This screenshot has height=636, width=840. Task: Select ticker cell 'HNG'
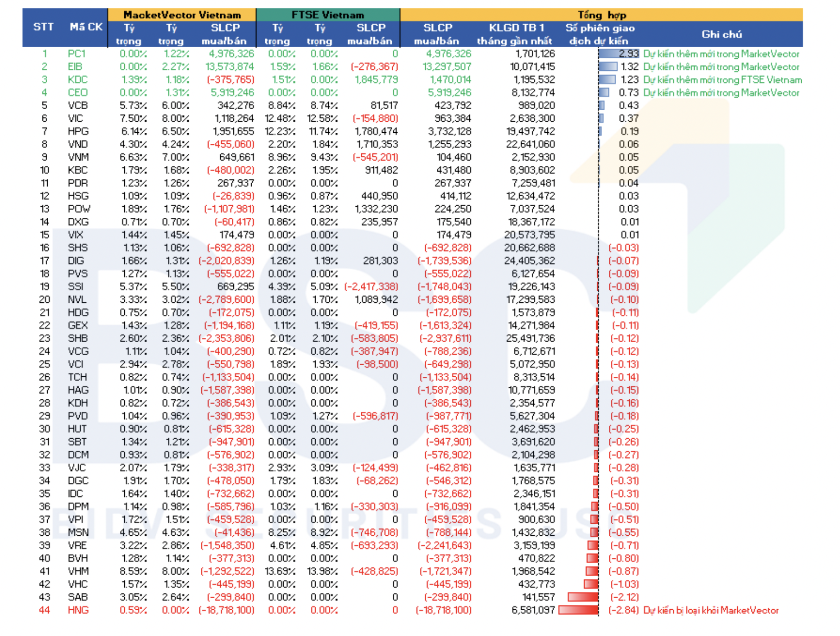coord(78,610)
